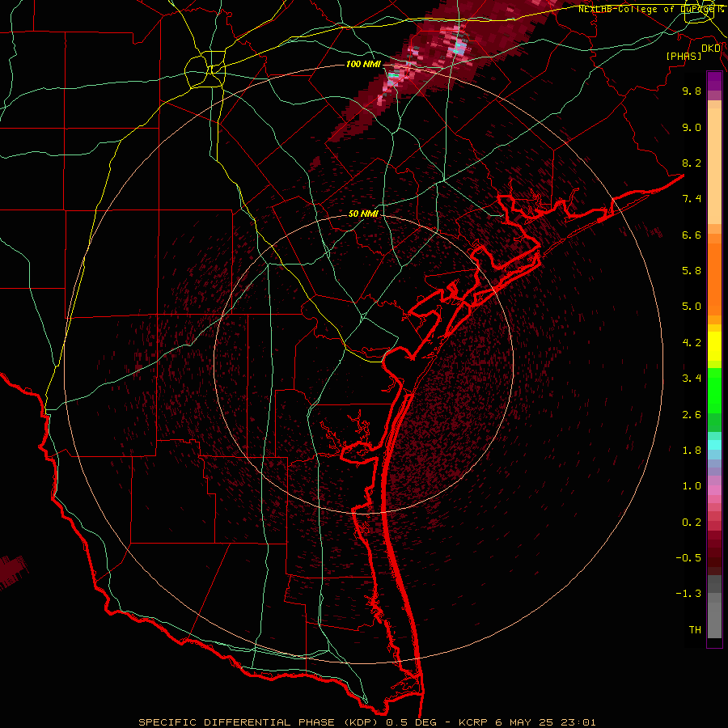The width and height of the screenshot is (728, 728).
Task: Click the "4.2" color scale value
Action: pos(692,343)
